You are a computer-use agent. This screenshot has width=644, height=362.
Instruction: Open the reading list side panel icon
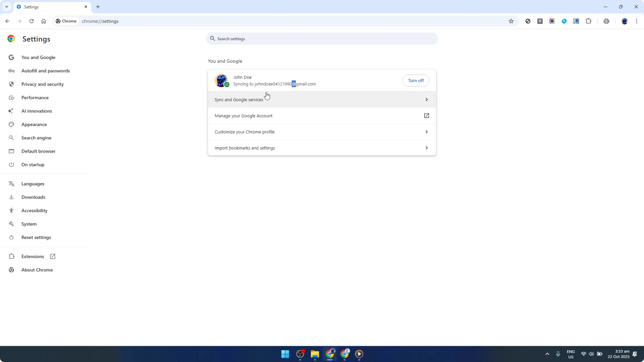click(576, 21)
